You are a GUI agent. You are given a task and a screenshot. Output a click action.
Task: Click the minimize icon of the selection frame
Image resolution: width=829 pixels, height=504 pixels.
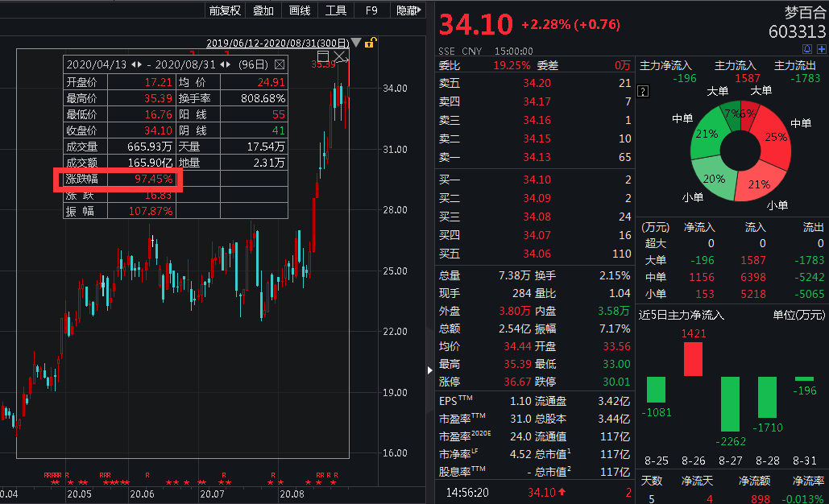point(323,56)
